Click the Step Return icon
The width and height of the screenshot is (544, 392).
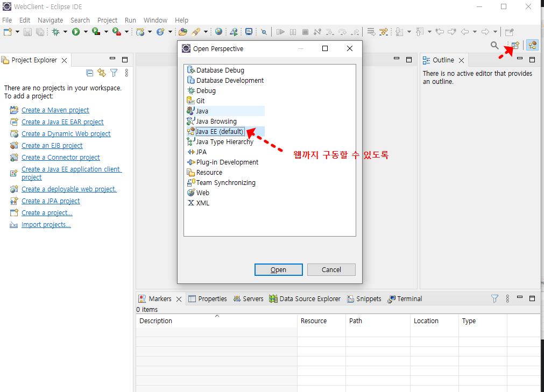point(355,32)
